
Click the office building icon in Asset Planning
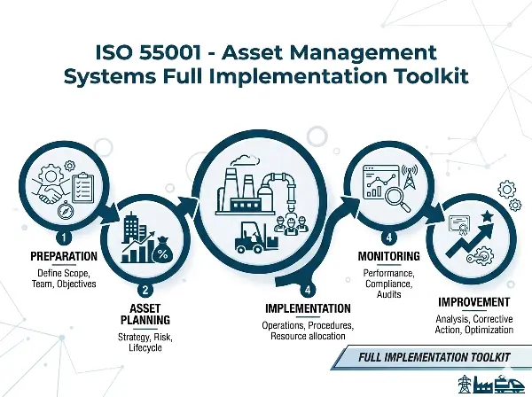133,226
